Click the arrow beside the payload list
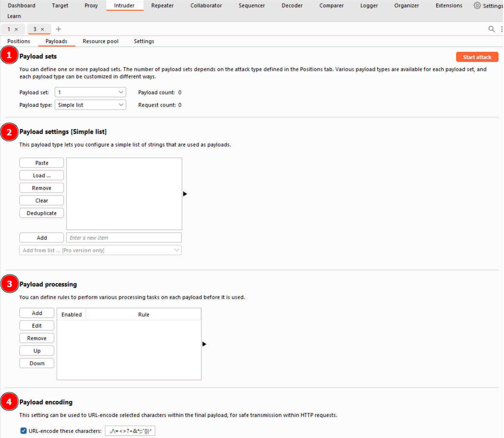Viewport: 504px width, 438px height. [x=185, y=194]
